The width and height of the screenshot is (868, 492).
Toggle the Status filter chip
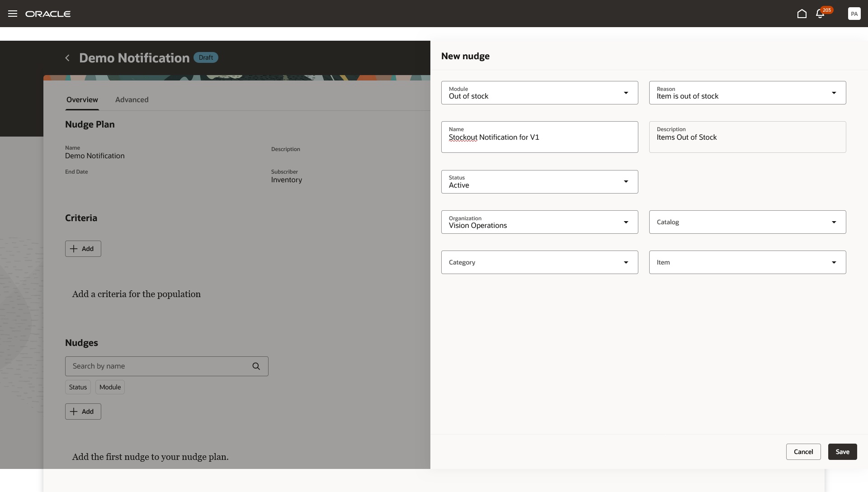78,387
